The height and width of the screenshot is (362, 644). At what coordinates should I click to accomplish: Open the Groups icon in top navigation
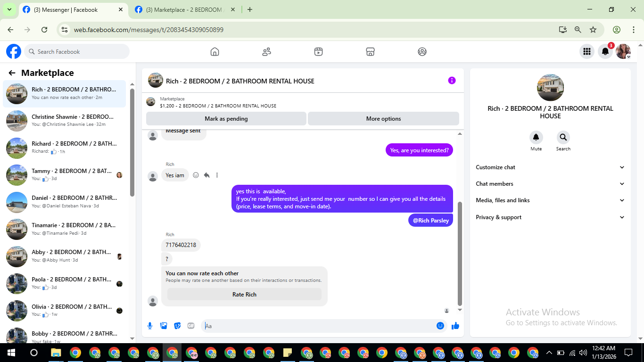[x=422, y=52]
